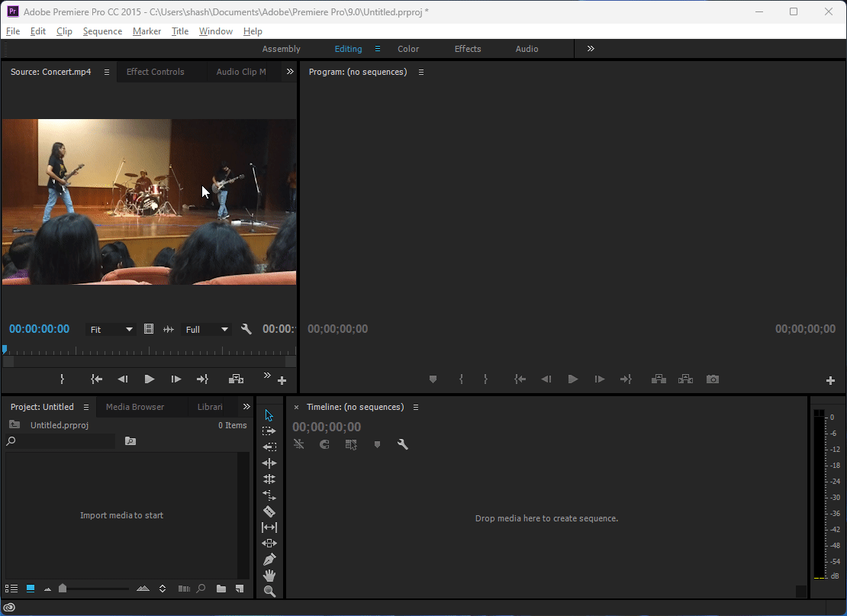
Task: Open the Full playback resolution dropdown
Action: tap(207, 330)
